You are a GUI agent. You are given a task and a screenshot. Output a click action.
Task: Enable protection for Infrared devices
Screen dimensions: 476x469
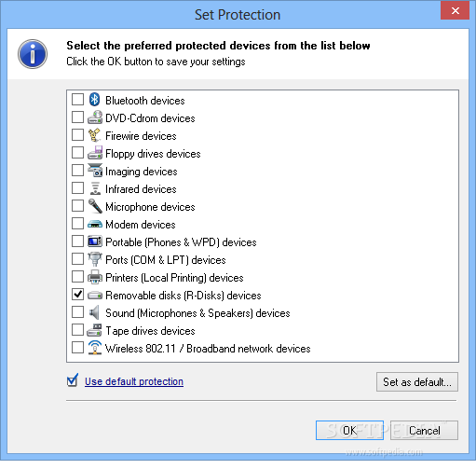77,188
